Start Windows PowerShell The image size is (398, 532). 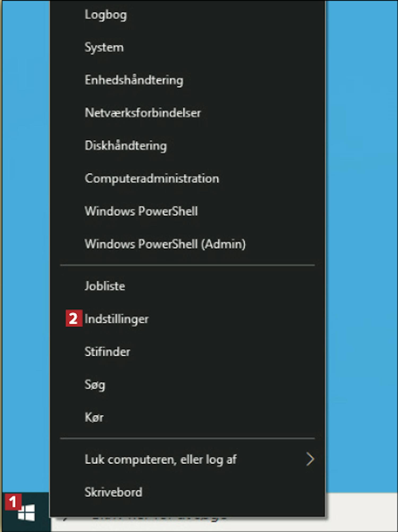click(x=141, y=212)
